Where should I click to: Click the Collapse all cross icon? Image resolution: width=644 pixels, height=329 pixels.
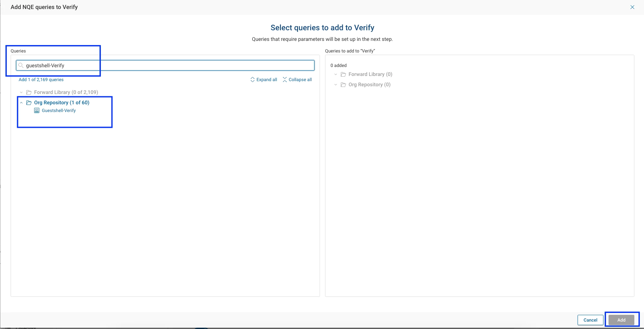click(x=285, y=80)
